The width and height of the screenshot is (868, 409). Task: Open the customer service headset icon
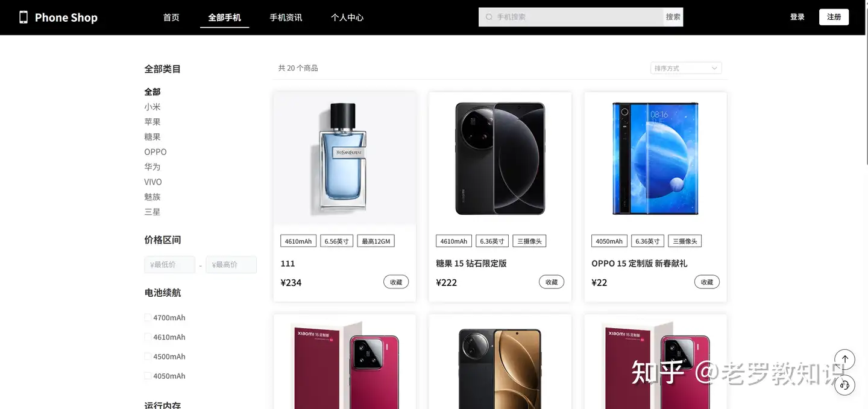tap(844, 385)
